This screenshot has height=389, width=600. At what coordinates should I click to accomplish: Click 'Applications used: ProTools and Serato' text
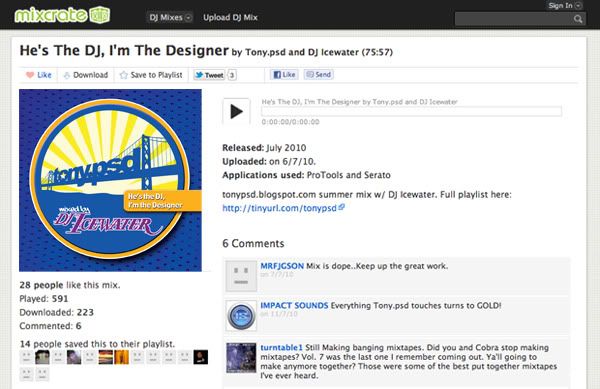(307, 175)
